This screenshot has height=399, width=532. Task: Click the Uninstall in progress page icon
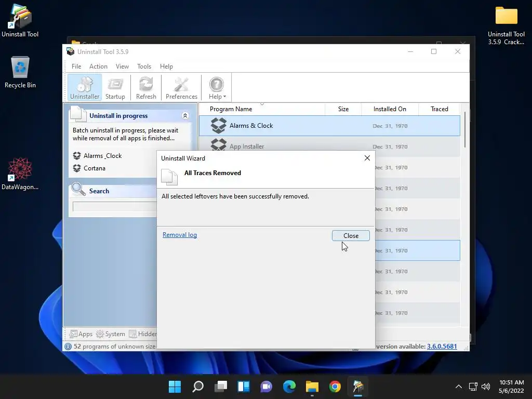pyautogui.click(x=78, y=114)
